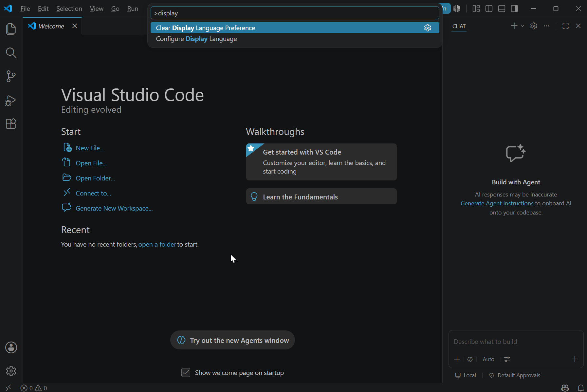Click Open Folder... link
This screenshot has height=392, width=587.
tap(95, 178)
